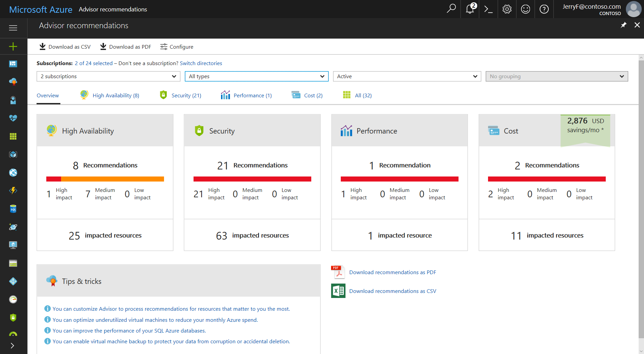Pin the Advisor recommendations blade
The image size is (644, 354).
point(624,25)
